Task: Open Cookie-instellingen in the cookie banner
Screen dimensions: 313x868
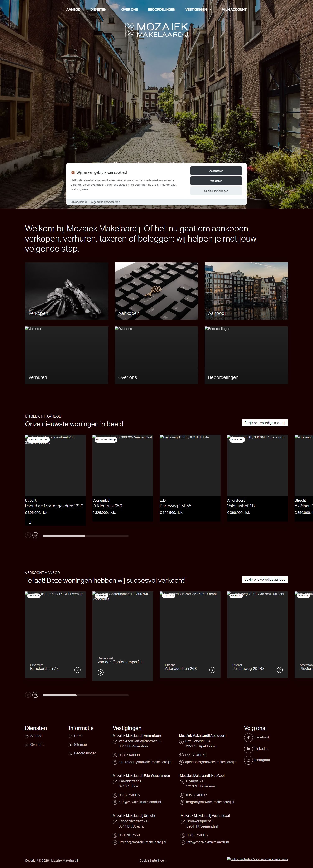Action: click(216, 191)
